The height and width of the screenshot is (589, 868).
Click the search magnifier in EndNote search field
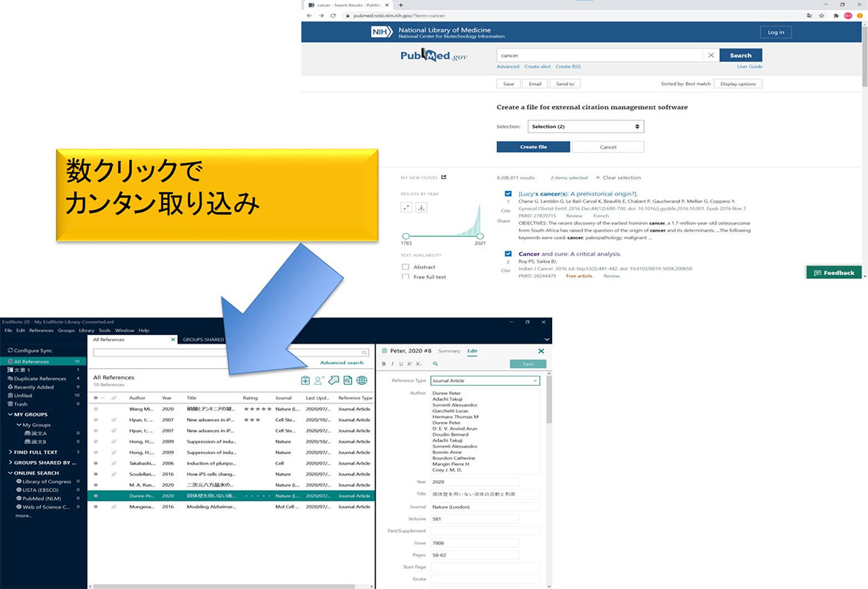point(364,353)
